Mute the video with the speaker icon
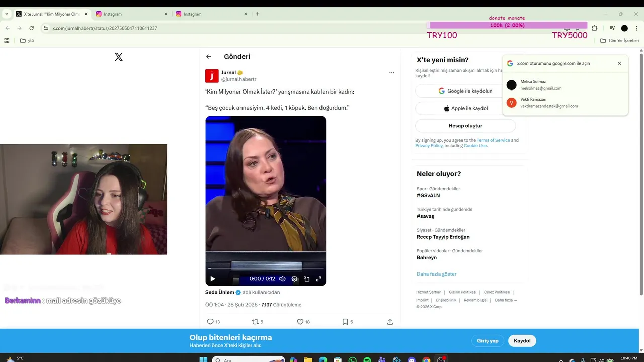The width and height of the screenshot is (644, 362). coord(282,279)
